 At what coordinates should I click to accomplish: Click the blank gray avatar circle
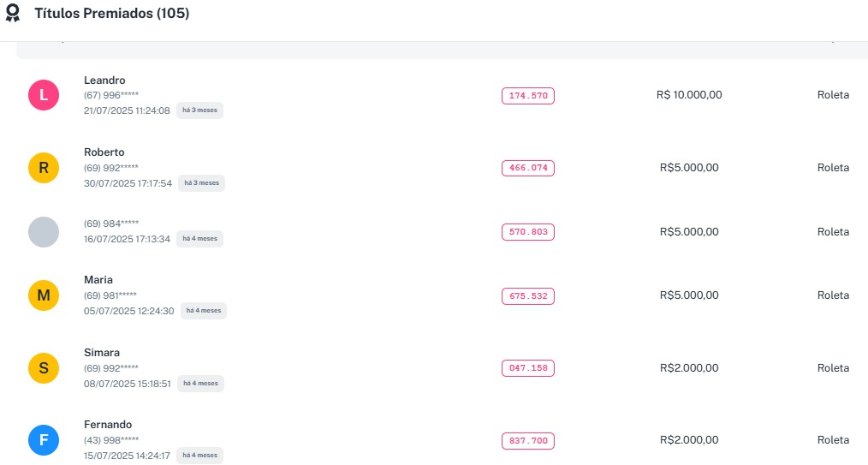point(44,232)
